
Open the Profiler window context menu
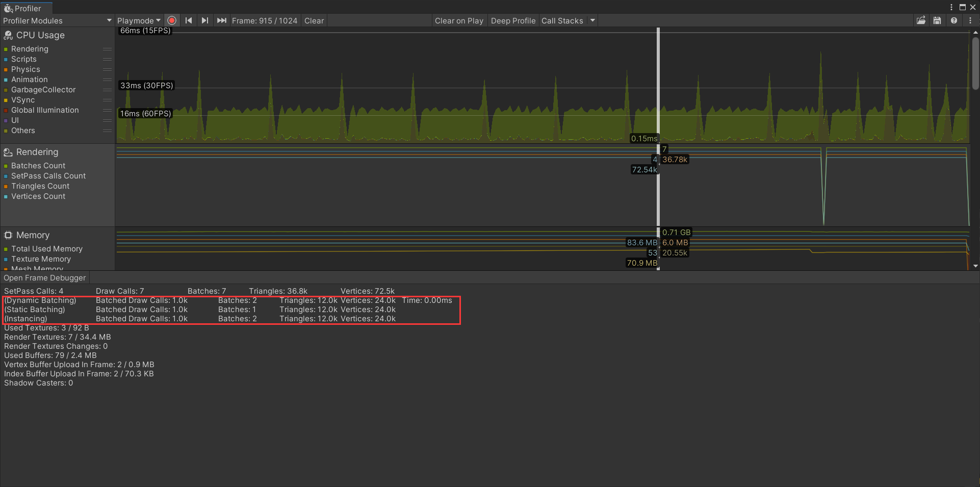(970, 20)
